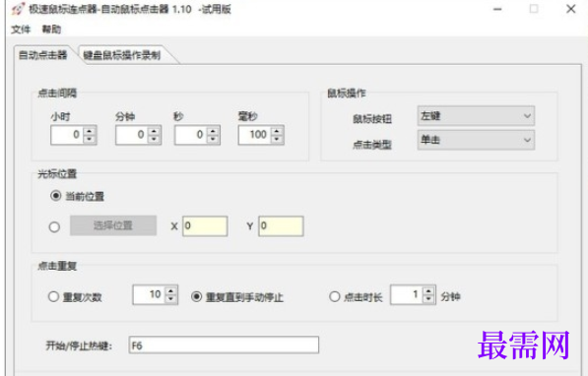Viewport: 588px width, 376px height.
Task: Open the 文件 menu
Action: [x=21, y=30]
